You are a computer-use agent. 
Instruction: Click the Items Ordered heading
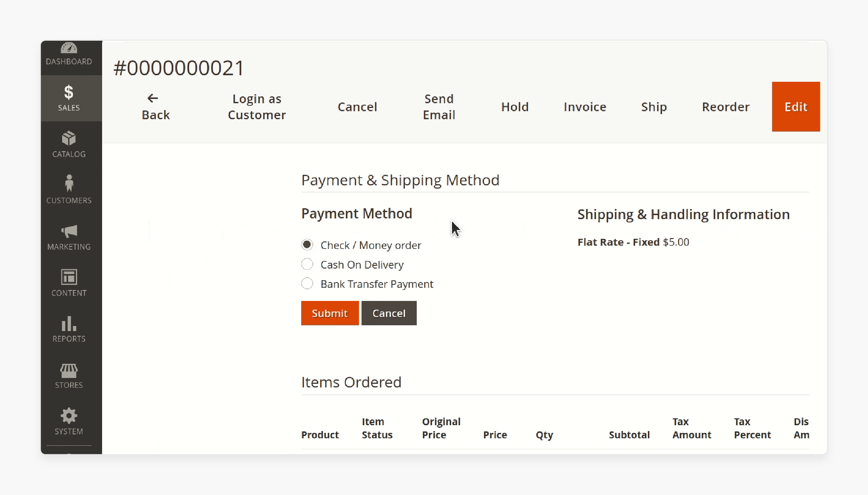(x=351, y=382)
